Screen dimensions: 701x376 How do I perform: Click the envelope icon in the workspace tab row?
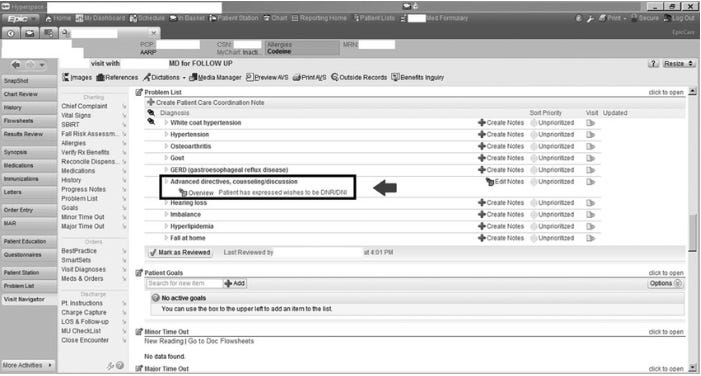click(x=30, y=33)
